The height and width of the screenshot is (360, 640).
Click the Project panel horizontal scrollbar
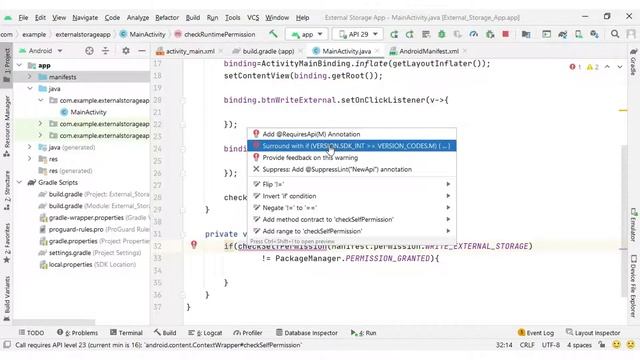tap(54, 322)
